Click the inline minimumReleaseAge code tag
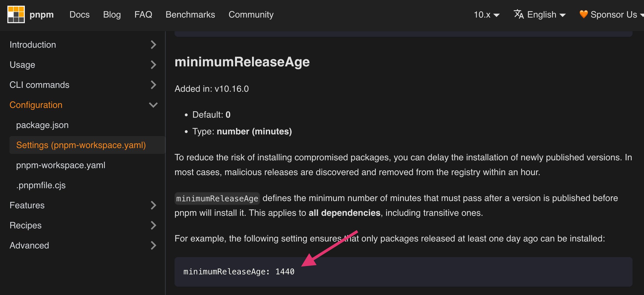 pos(217,198)
